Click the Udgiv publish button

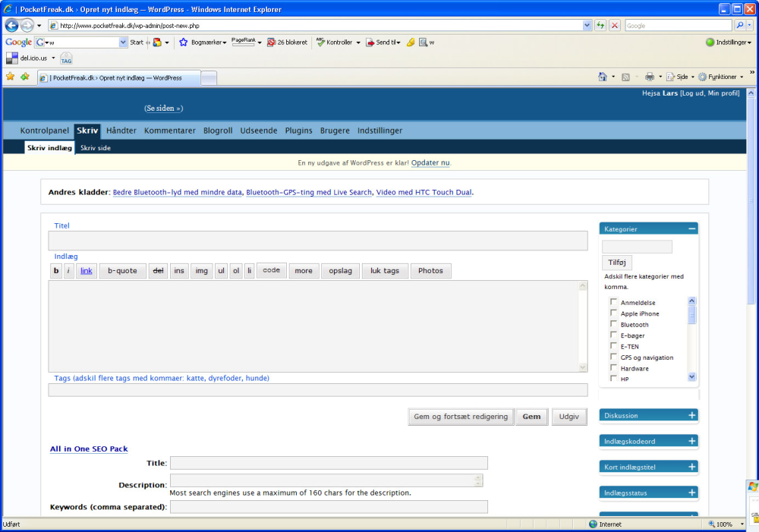(x=568, y=417)
